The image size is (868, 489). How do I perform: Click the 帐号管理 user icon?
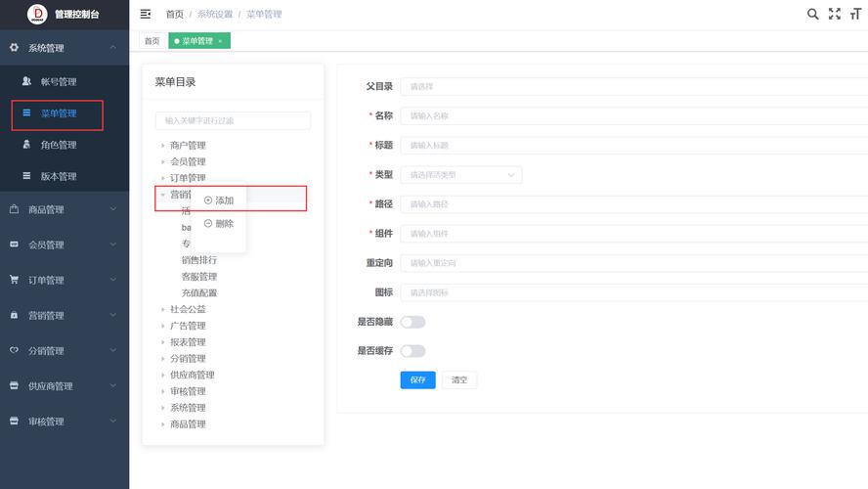coord(26,81)
